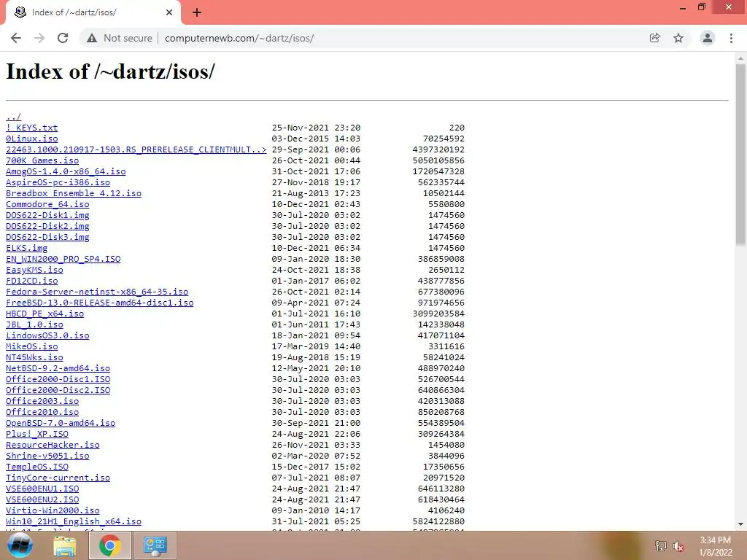
Task: Open the !_KEYS.txt file link
Action: pos(32,128)
